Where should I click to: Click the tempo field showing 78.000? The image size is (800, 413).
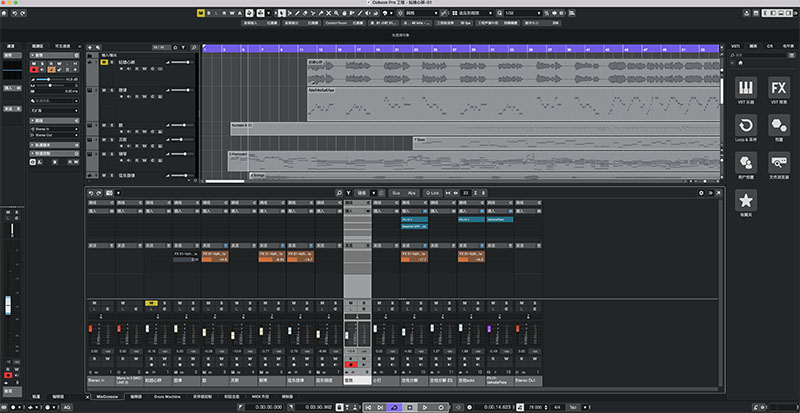pyautogui.click(x=533, y=407)
